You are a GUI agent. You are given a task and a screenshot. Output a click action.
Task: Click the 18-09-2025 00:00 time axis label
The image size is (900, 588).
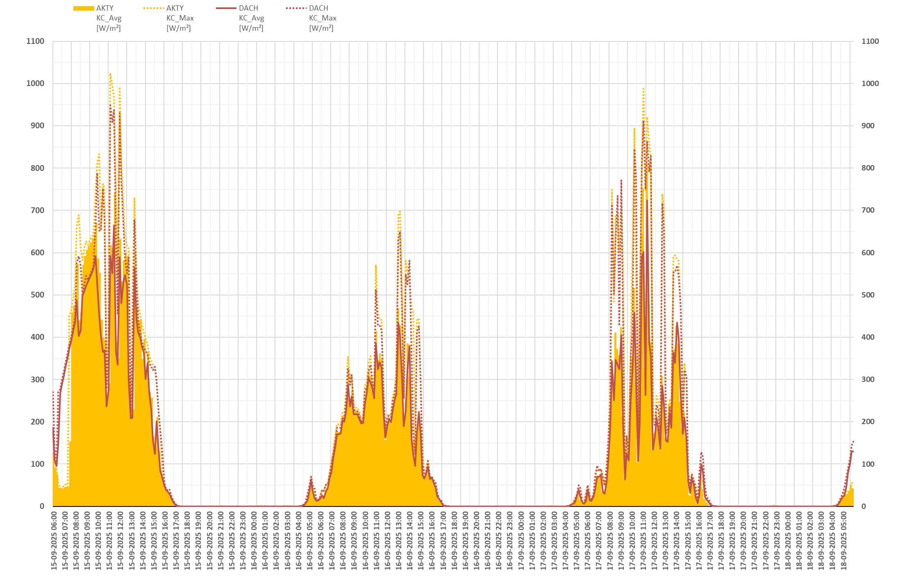click(x=788, y=540)
